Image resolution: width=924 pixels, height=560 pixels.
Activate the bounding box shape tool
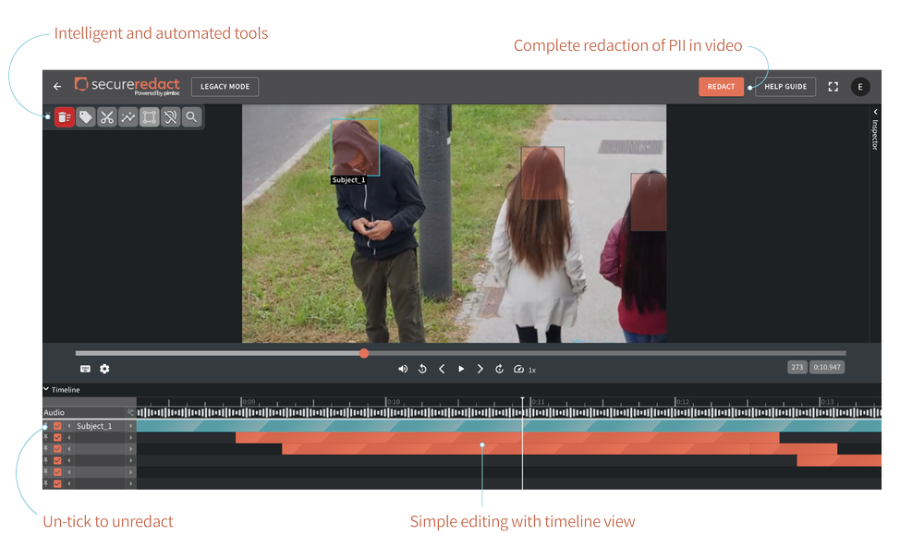(x=149, y=116)
